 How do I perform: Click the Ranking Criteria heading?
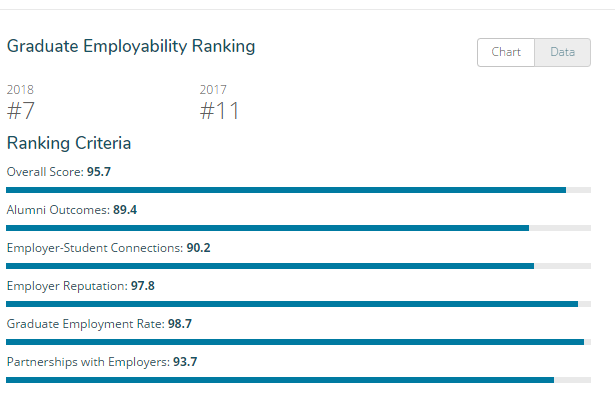(x=69, y=143)
